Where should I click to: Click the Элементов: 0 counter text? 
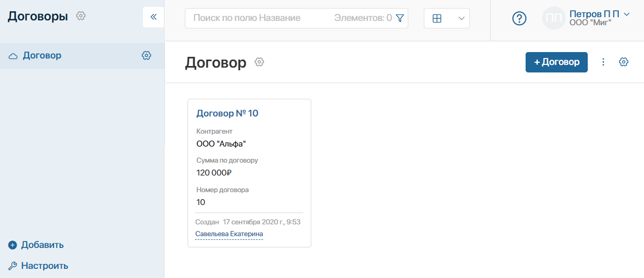click(x=363, y=18)
